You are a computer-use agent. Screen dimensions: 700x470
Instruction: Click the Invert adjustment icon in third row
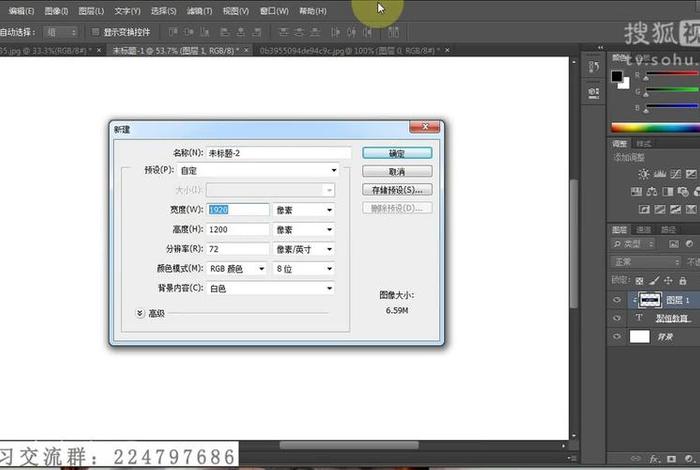click(644, 209)
